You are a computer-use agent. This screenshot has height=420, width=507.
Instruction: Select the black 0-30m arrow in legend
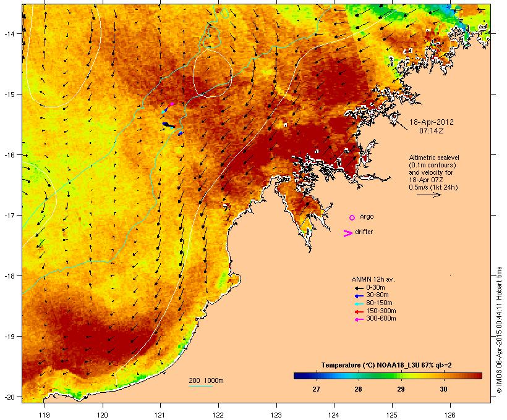pos(359,288)
